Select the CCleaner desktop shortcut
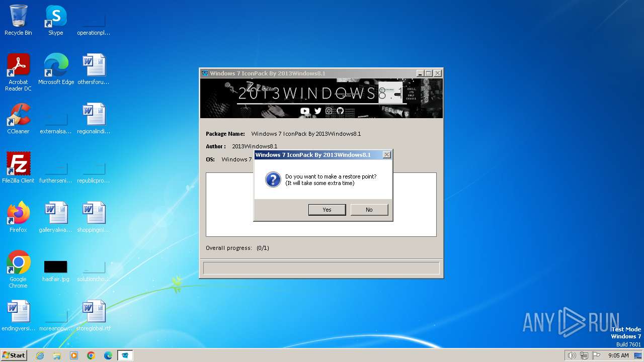 [18, 119]
